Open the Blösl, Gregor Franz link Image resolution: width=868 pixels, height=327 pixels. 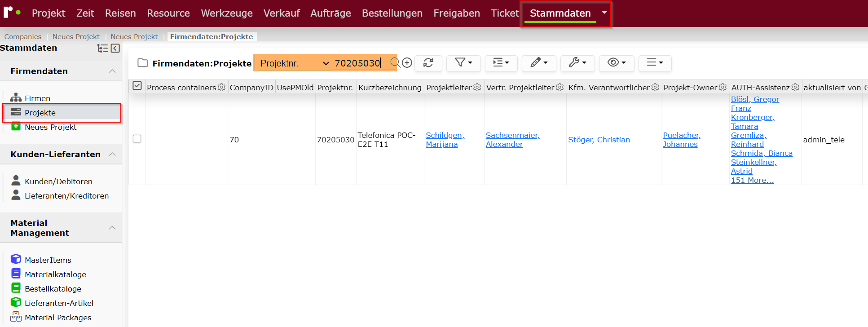[x=755, y=104]
